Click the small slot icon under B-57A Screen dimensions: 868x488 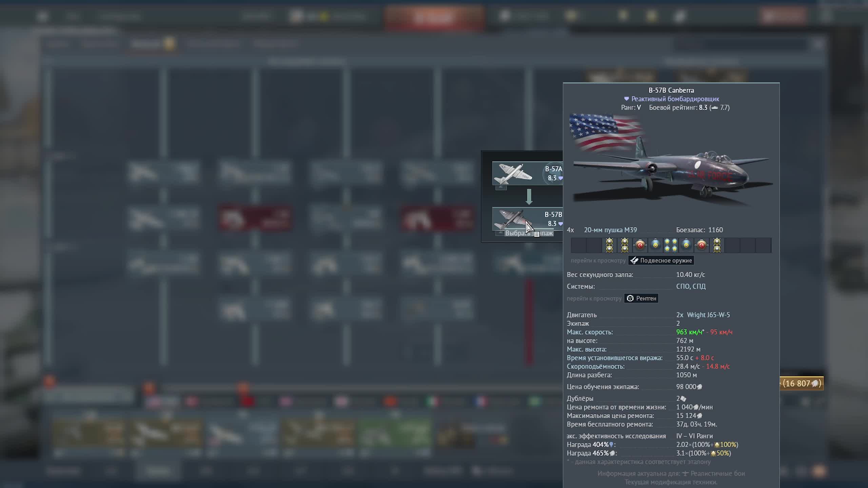501,187
